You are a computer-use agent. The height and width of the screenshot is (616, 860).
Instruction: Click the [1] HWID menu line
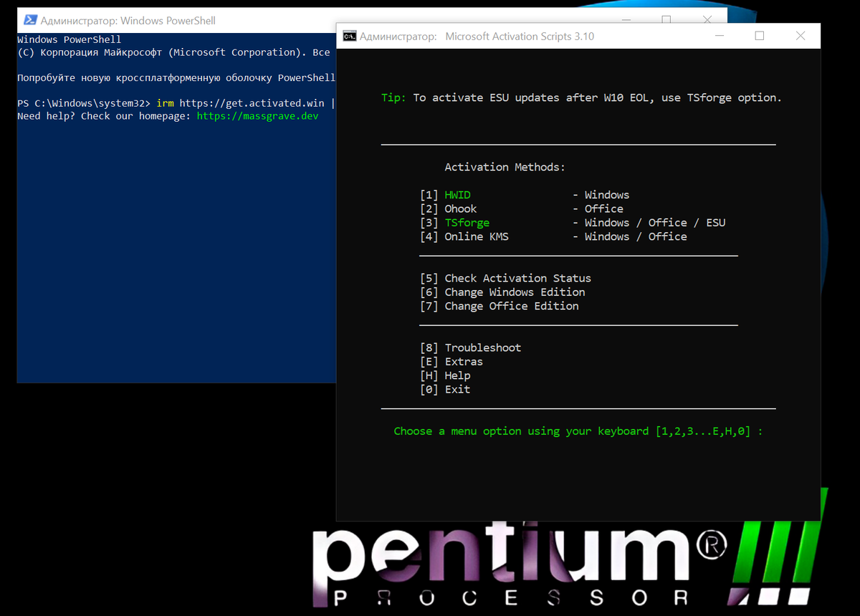[x=525, y=195]
